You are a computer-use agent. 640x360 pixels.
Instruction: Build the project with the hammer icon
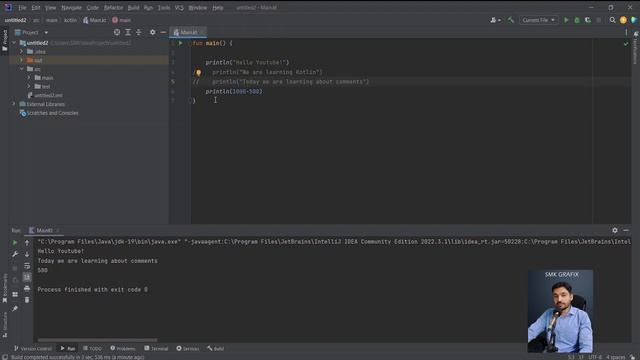click(511, 20)
